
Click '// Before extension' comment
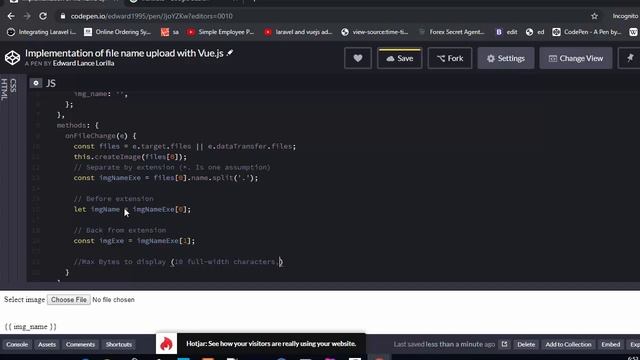click(113, 199)
